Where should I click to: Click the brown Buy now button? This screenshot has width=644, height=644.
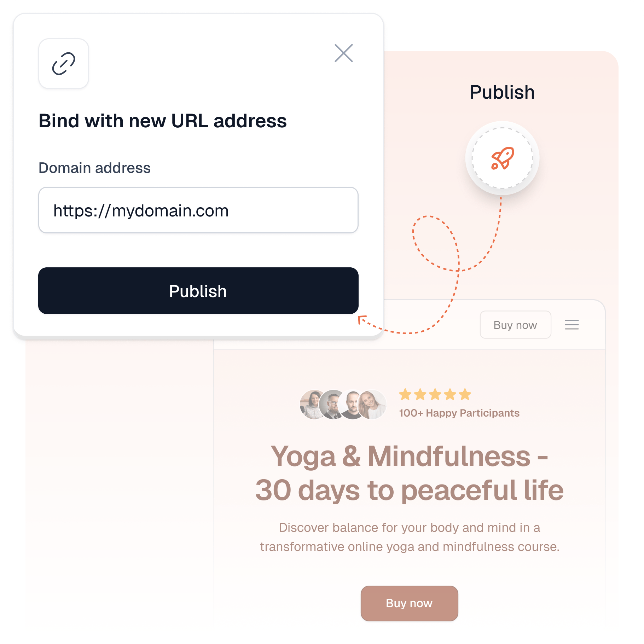coord(409,603)
